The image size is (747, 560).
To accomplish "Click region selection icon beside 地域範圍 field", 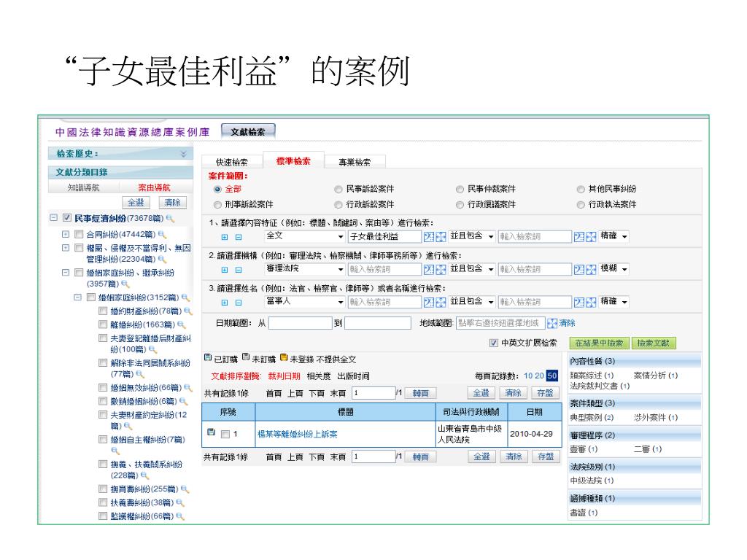I will coord(552,323).
